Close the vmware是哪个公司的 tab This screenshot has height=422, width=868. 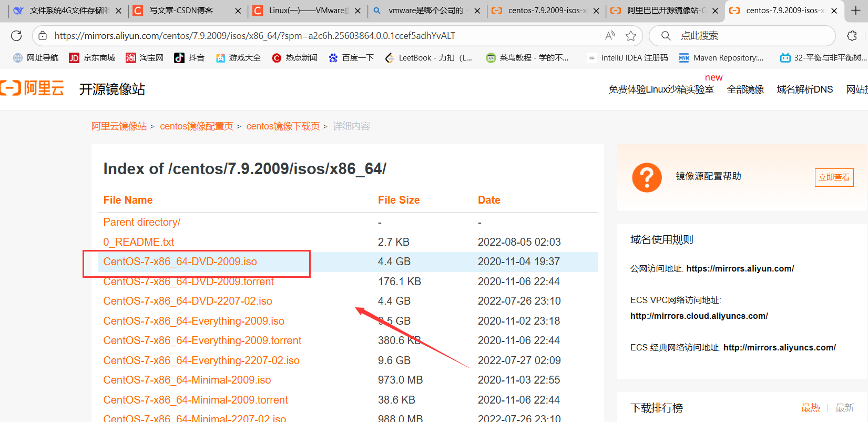(477, 11)
